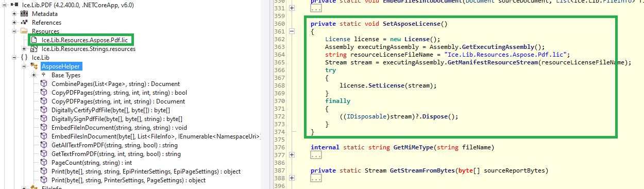Open the Resources folder icon
Viewport: 644px width, 189px height.
coord(24,31)
